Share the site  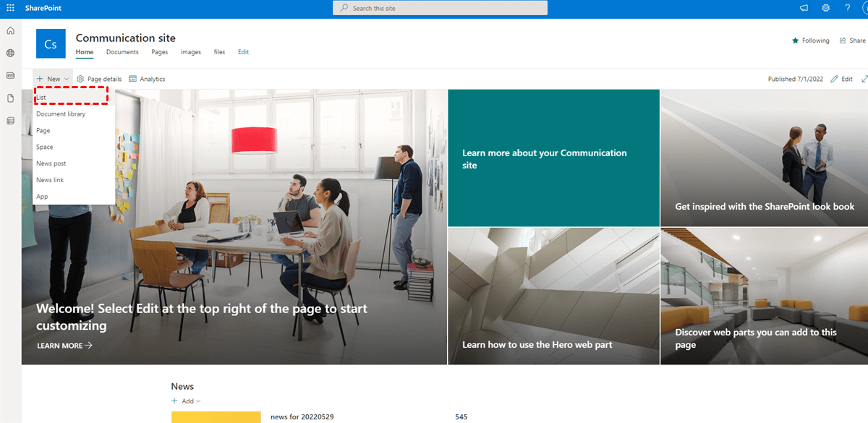(852, 40)
